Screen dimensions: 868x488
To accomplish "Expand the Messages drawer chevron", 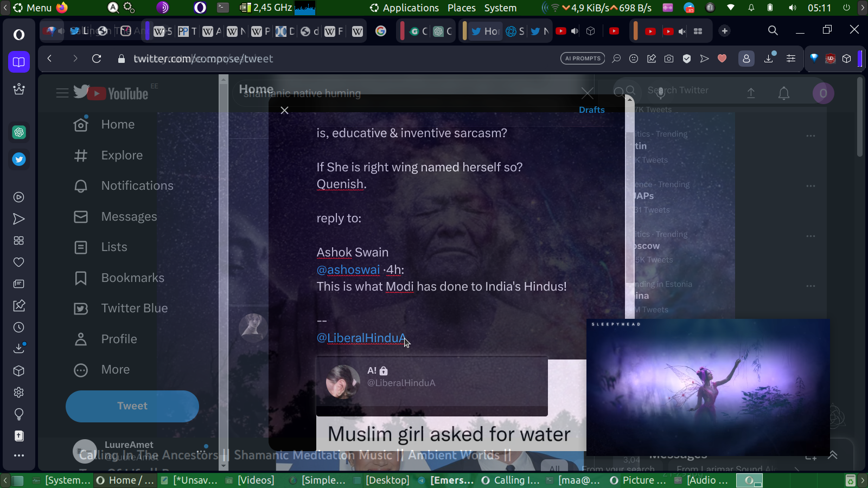I will tap(833, 455).
